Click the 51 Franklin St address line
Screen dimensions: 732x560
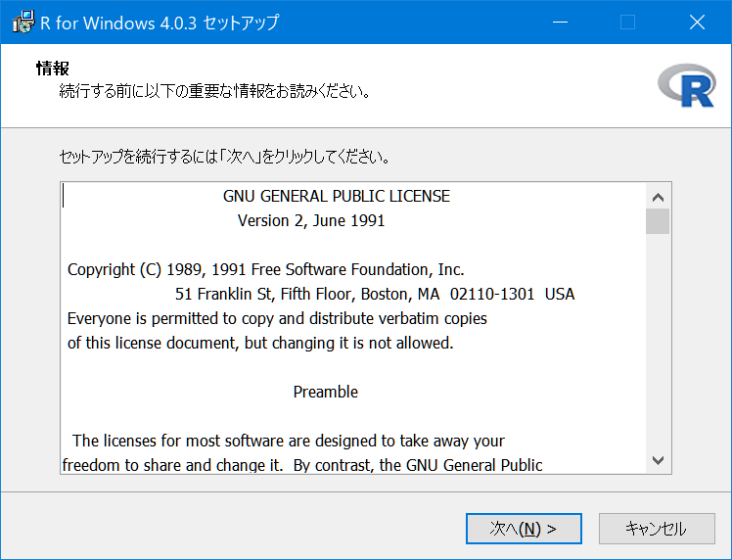(375, 295)
